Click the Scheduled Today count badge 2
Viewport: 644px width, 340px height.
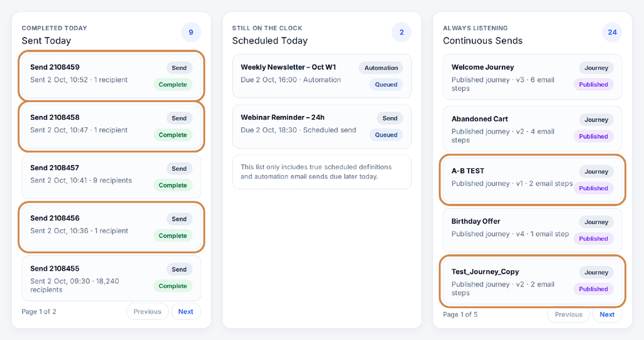click(401, 32)
